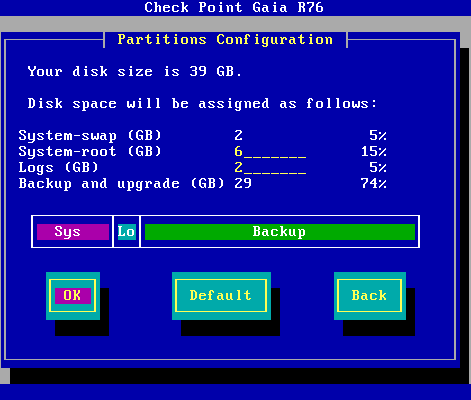Click the Partitions Configuration title
Screen dimensions: 471x400
click(225, 40)
